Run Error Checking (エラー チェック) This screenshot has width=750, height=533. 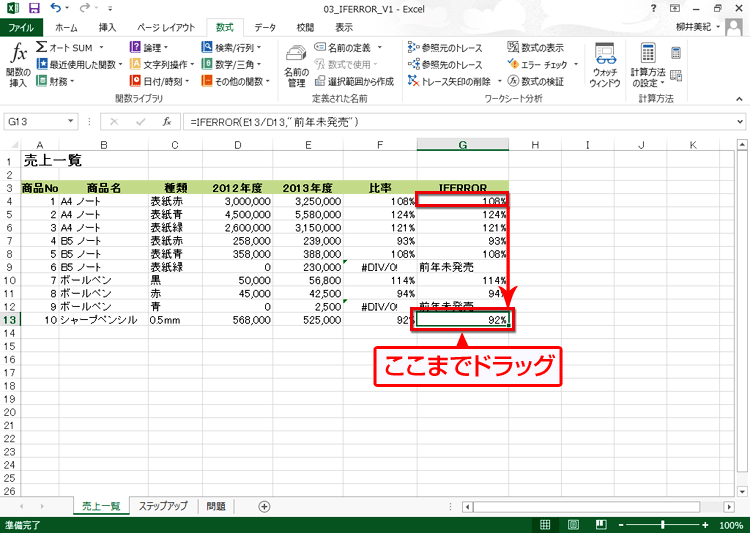click(x=538, y=64)
